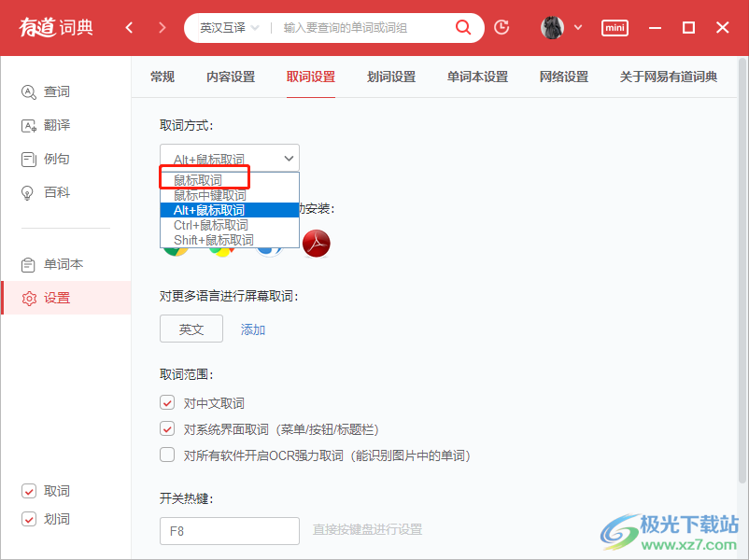Click the 添加 link to add a language

[252, 329]
